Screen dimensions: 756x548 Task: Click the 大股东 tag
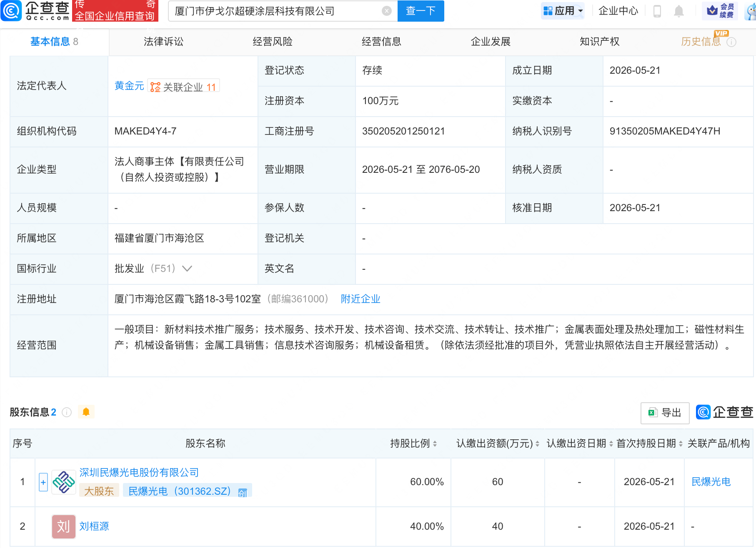pyautogui.click(x=99, y=491)
